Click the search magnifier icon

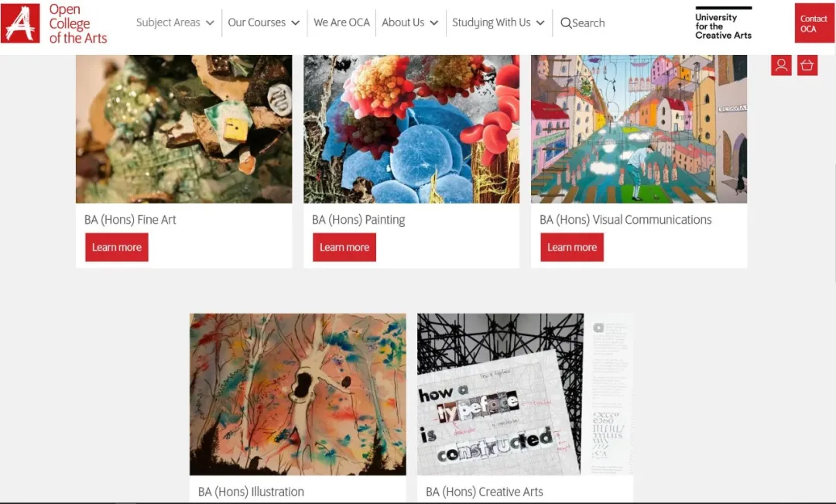pyautogui.click(x=566, y=23)
